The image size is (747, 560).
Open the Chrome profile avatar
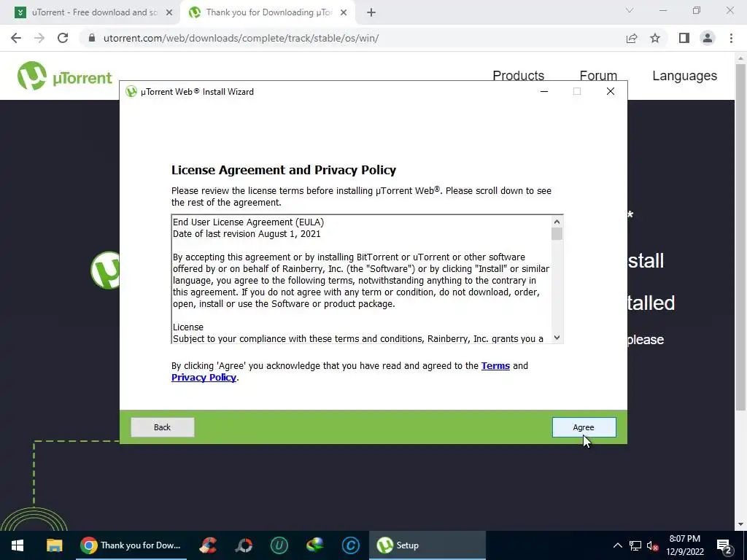708,38
